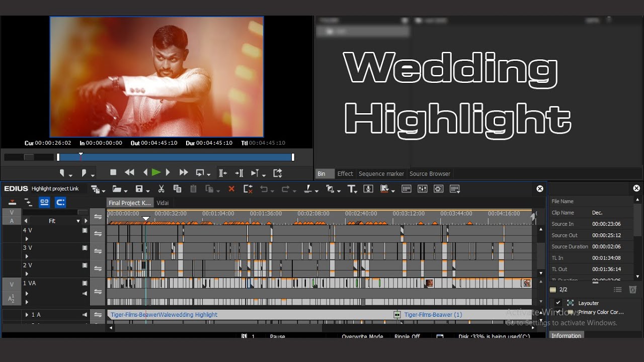Expand track 2 V
The height and width of the screenshot is (362, 644).
point(27,274)
